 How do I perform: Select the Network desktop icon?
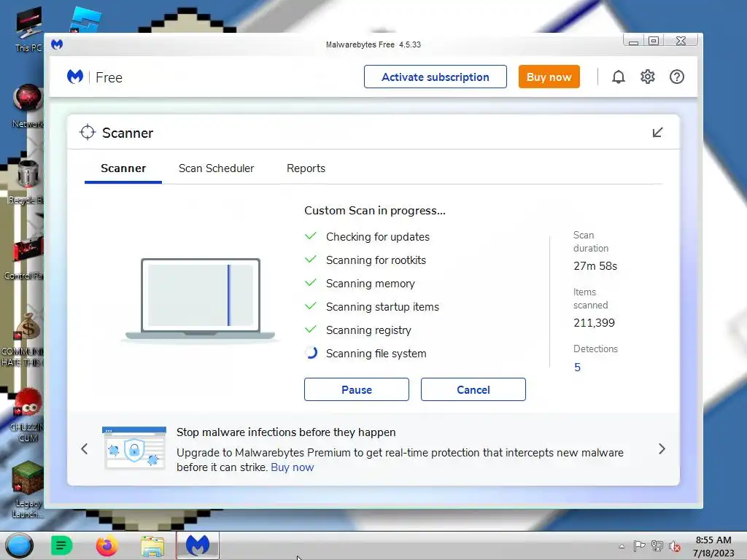click(x=28, y=106)
